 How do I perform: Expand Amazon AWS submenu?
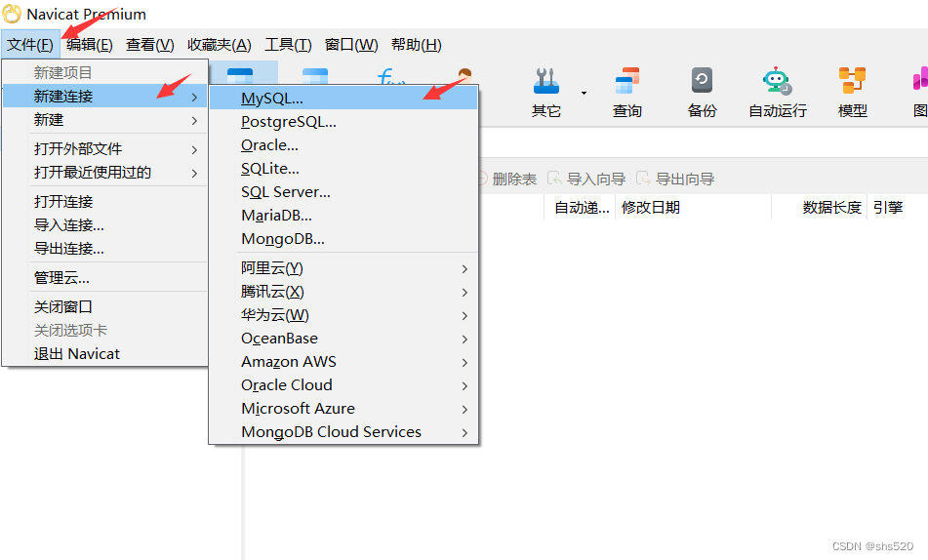click(343, 362)
